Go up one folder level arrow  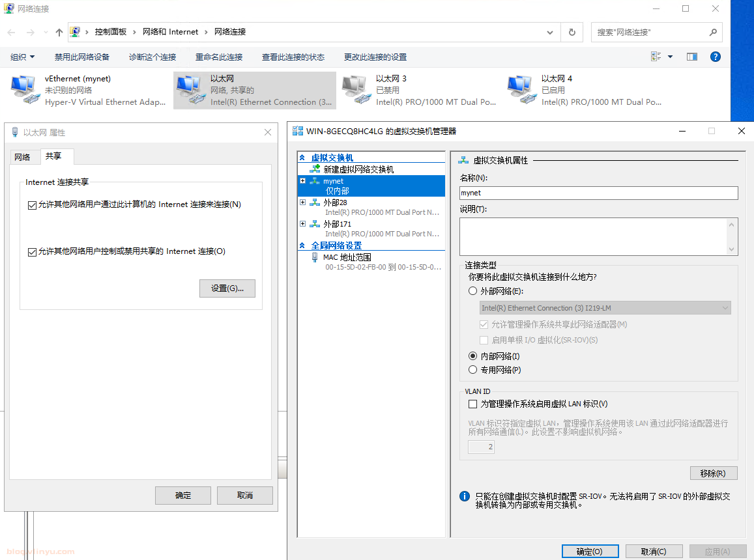point(59,32)
